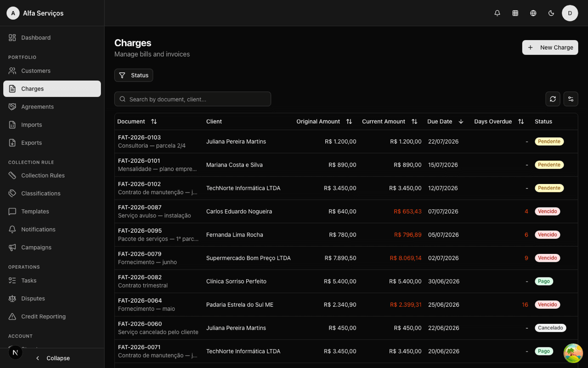588x368 pixels.
Task: Open the language globe icon
Action: (533, 13)
